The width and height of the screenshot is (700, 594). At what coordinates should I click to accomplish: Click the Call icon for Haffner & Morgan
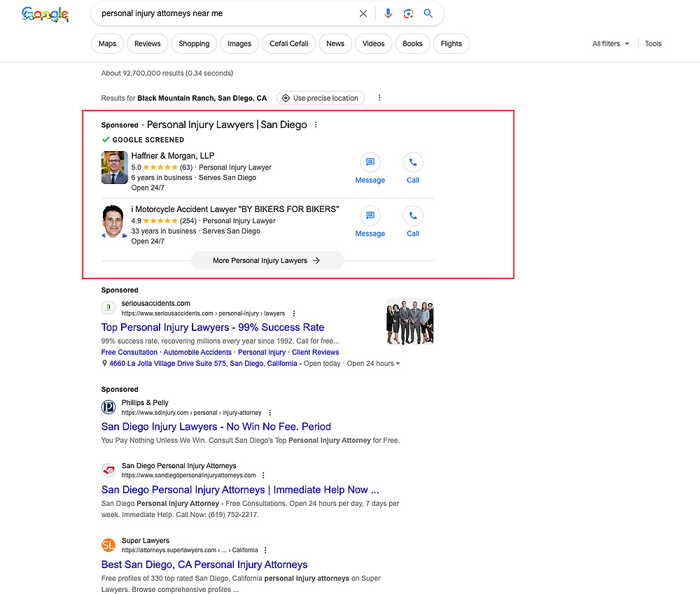[x=413, y=162]
